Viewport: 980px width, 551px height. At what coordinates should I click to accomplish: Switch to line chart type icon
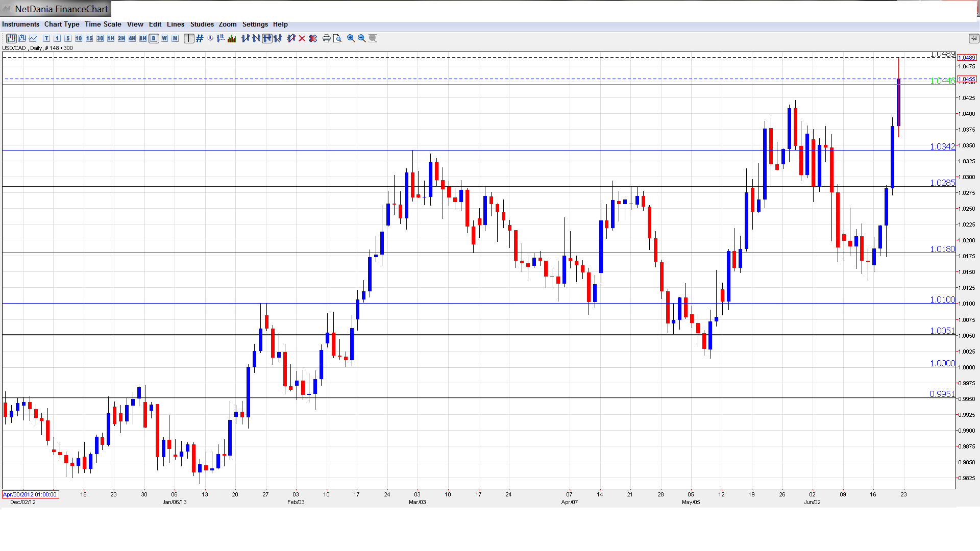pos(33,38)
